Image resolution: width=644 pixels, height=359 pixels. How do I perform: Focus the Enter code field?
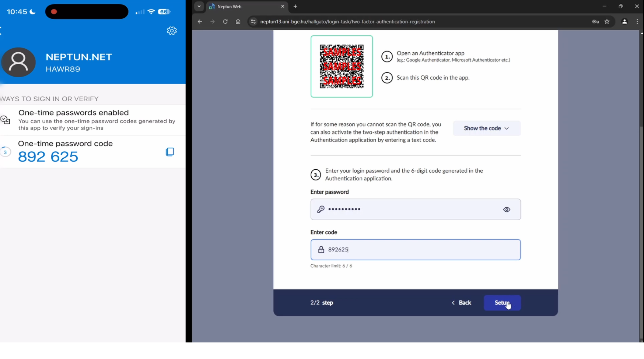[x=416, y=250]
